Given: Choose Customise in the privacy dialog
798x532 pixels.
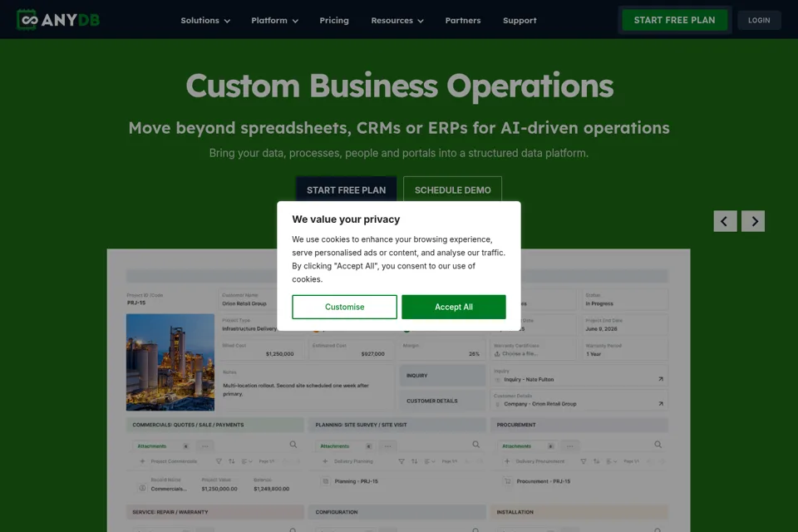Looking at the screenshot, I should pyautogui.click(x=344, y=307).
